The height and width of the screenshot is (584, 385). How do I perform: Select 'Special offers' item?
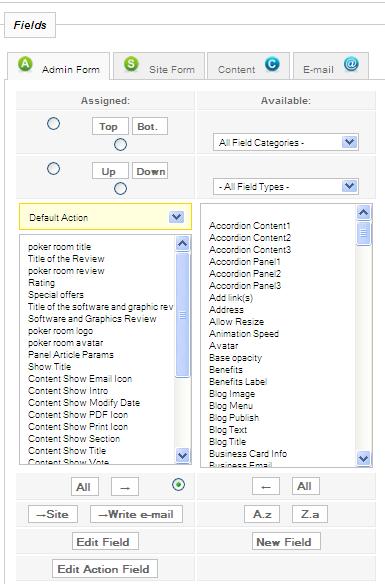point(56,295)
